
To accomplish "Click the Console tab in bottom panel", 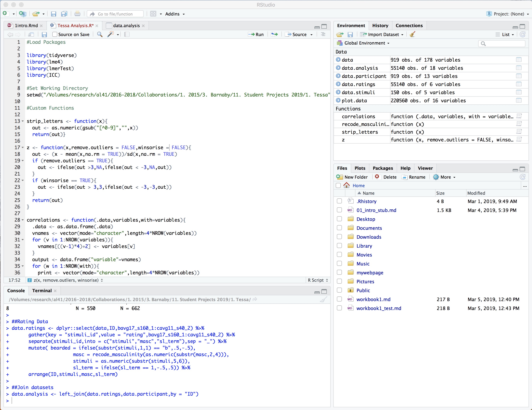I will point(16,291).
